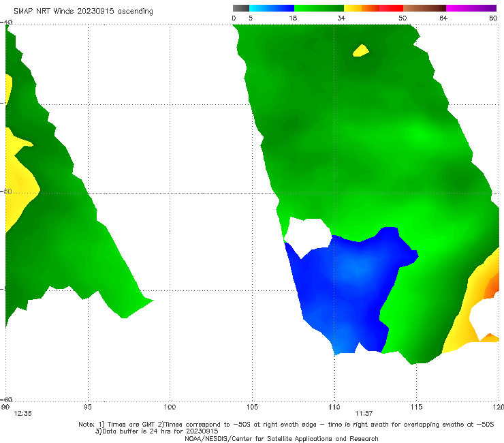Click the yellow-orange segment of the color bar
This screenshot has height=443, width=504.
[x=362, y=8]
